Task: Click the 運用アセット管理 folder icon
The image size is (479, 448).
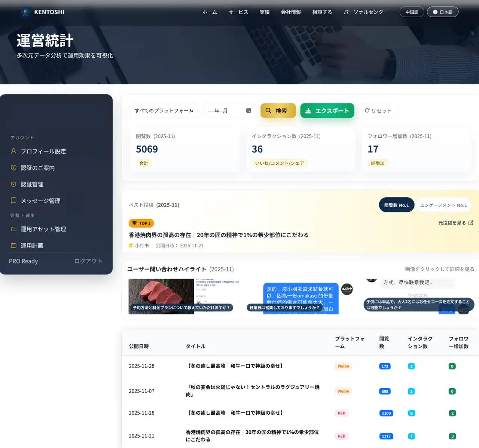Action: tap(13, 229)
